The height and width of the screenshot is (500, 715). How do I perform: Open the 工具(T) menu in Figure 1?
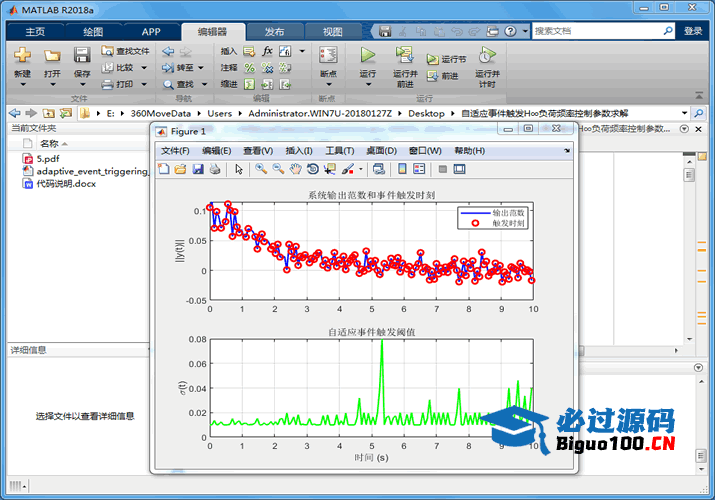(340, 151)
